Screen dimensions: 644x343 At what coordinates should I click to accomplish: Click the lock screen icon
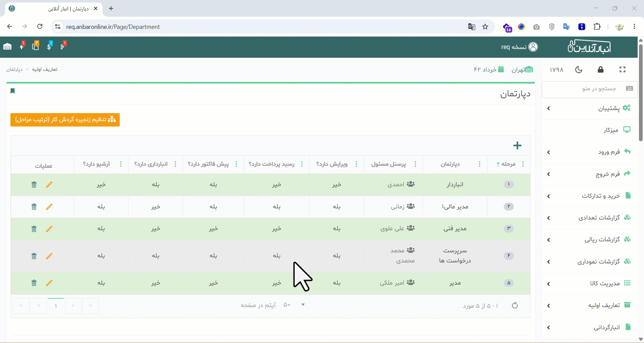point(600,69)
